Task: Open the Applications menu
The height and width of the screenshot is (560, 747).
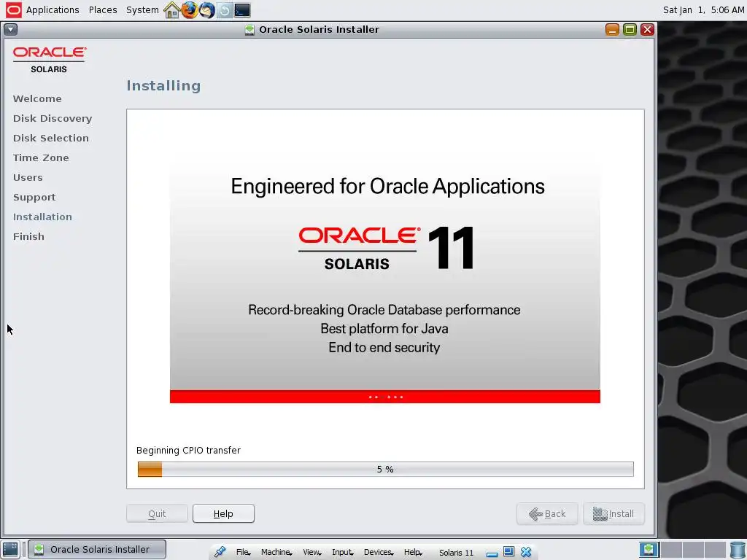Action: point(53,10)
